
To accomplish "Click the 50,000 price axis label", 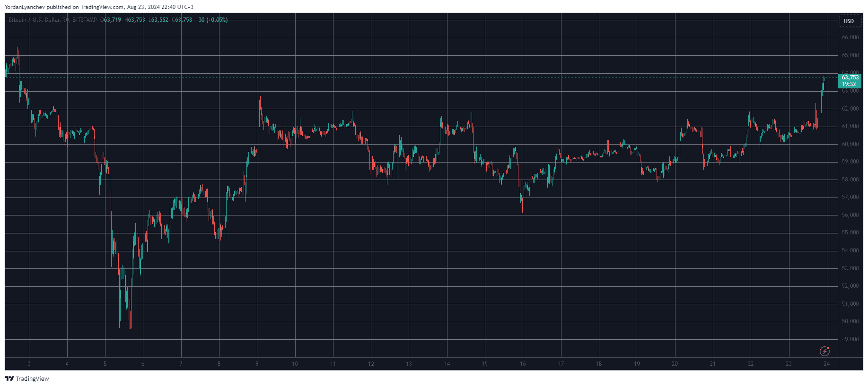I will [850, 321].
